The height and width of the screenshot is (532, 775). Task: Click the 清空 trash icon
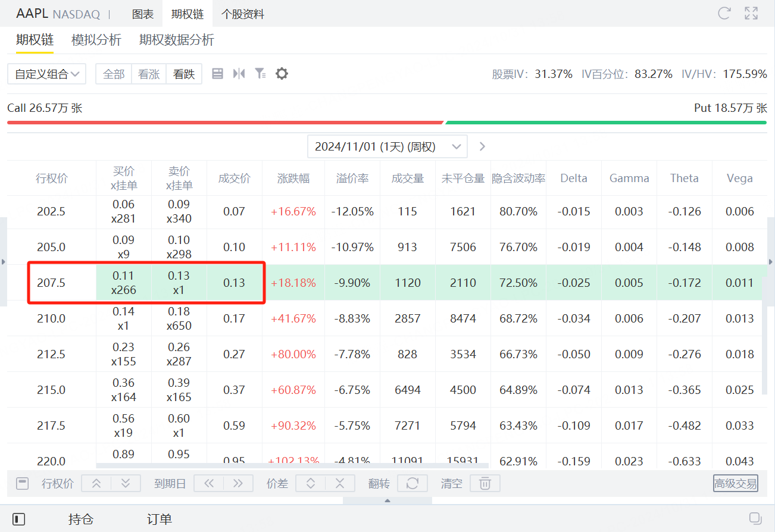[485, 483]
